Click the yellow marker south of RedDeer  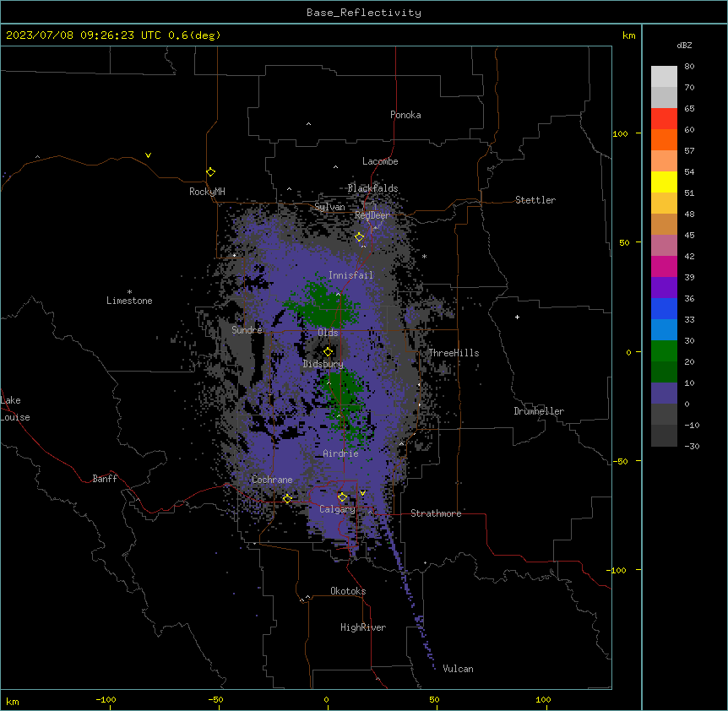tap(359, 236)
